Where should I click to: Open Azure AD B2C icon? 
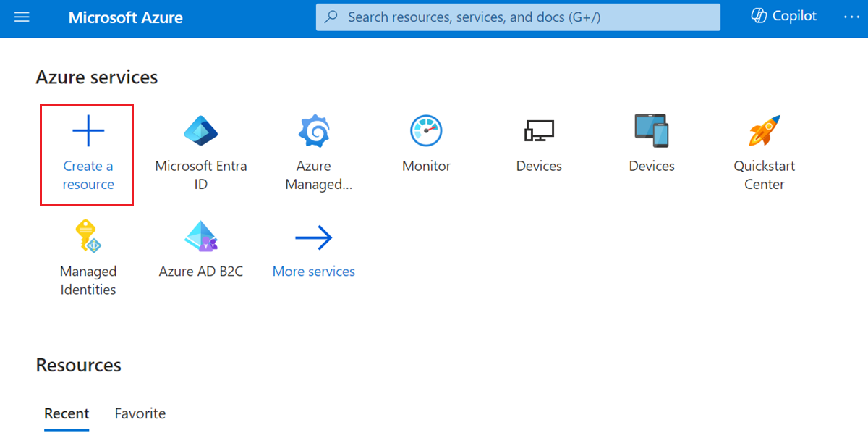click(201, 237)
